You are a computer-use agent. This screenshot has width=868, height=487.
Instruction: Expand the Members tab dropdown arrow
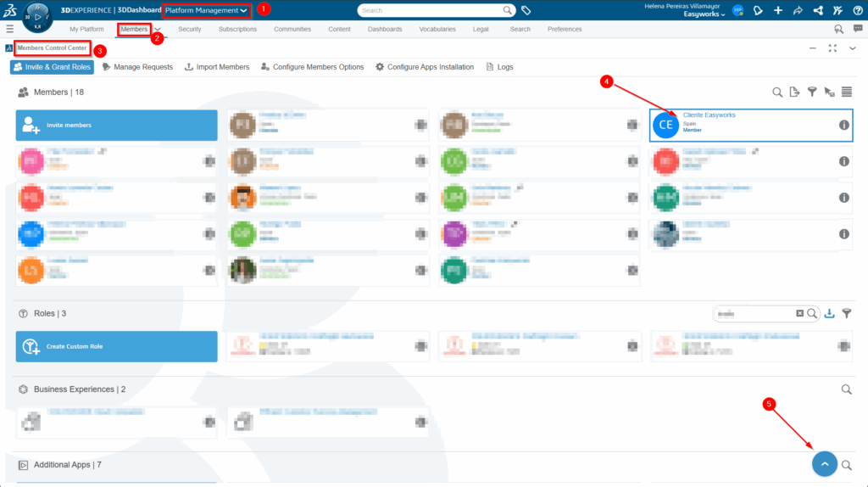[x=158, y=30]
